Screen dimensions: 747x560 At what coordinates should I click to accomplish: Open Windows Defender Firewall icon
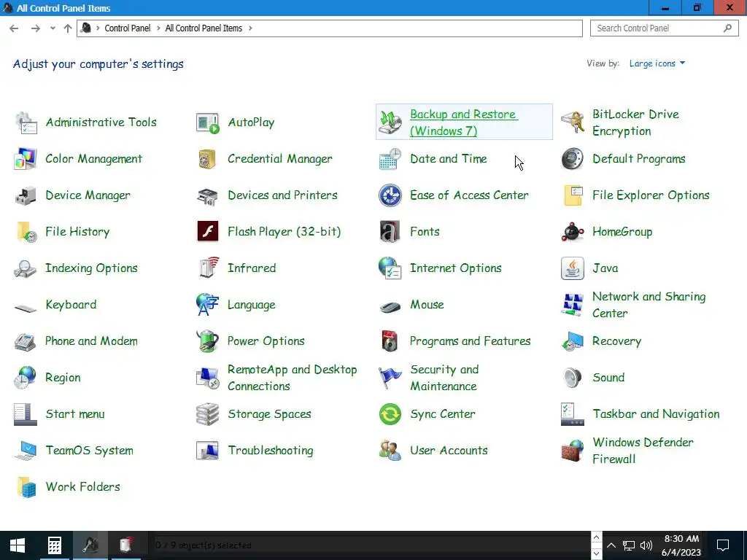pyautogui.click(x=573, y=451)
